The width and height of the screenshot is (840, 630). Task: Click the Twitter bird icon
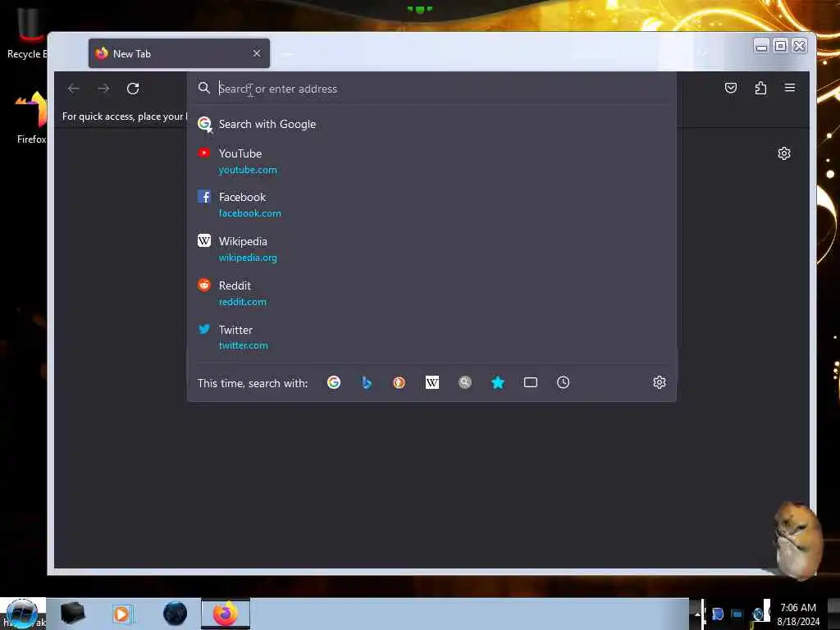(x=203, y=329)
